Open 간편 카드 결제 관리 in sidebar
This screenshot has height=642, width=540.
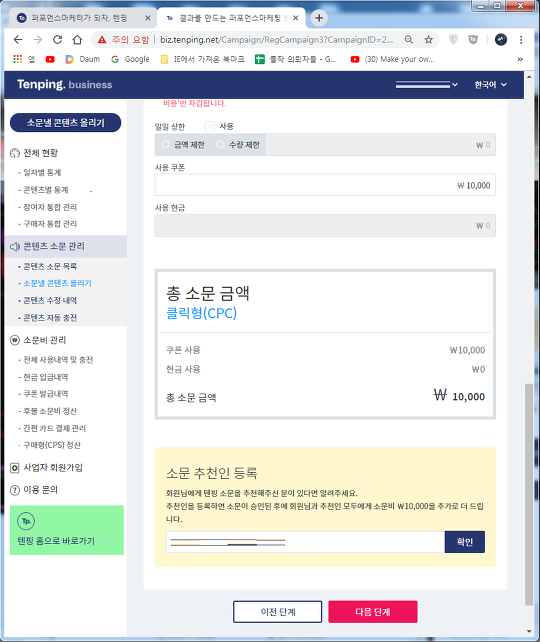(54, 428)
